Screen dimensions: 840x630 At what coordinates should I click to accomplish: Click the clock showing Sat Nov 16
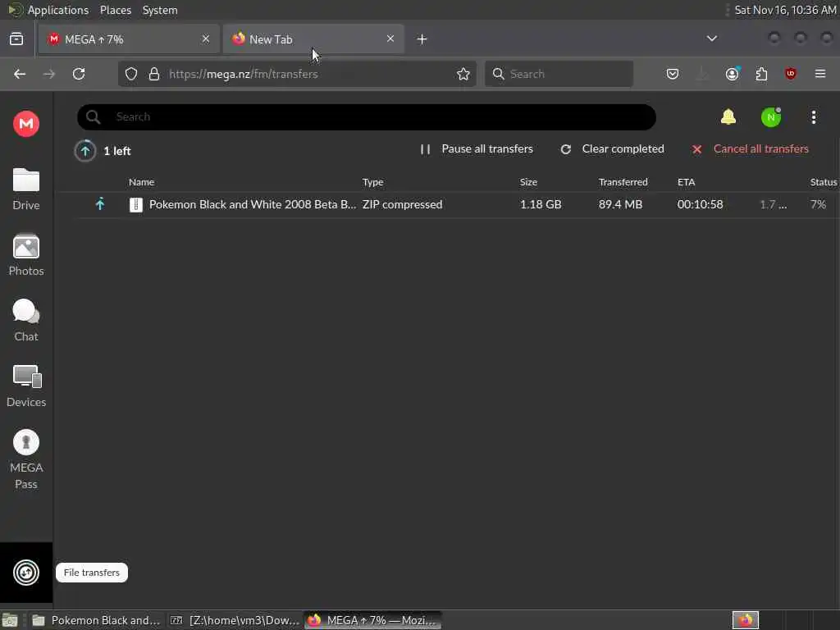pyautogui.click(x=785, y=10)
